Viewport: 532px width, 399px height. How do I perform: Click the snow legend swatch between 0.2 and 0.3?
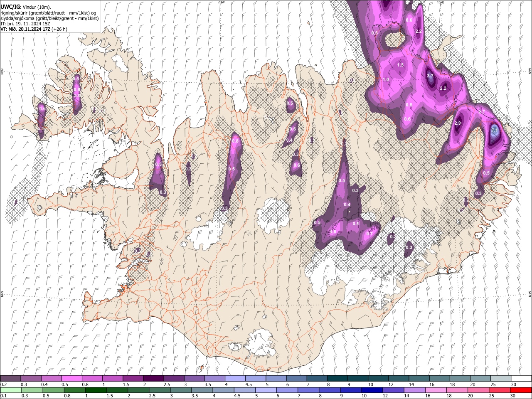10,378
